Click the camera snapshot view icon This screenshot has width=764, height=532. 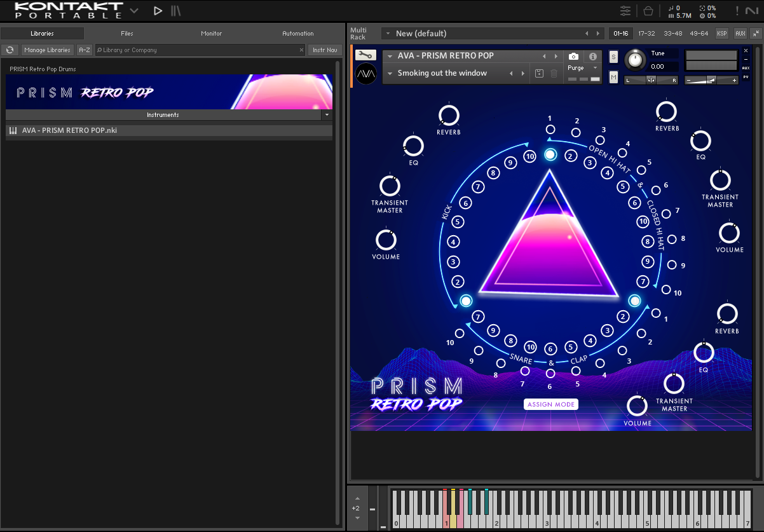573,57
